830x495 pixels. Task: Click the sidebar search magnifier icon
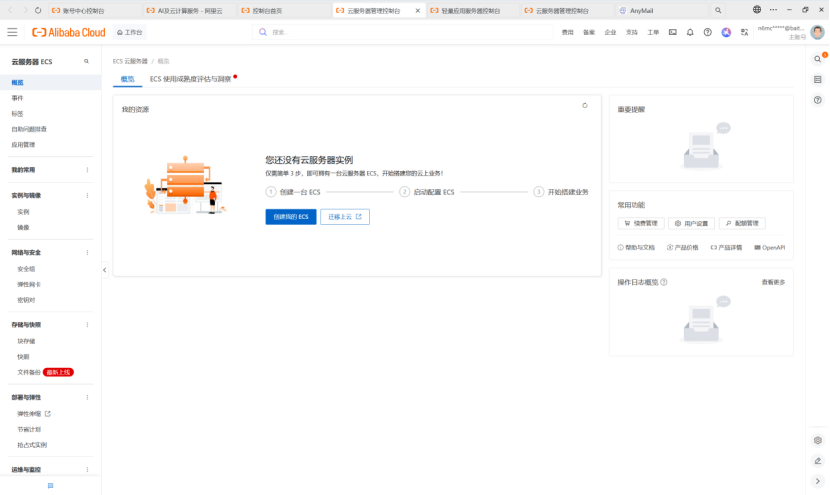pos(86,62)
